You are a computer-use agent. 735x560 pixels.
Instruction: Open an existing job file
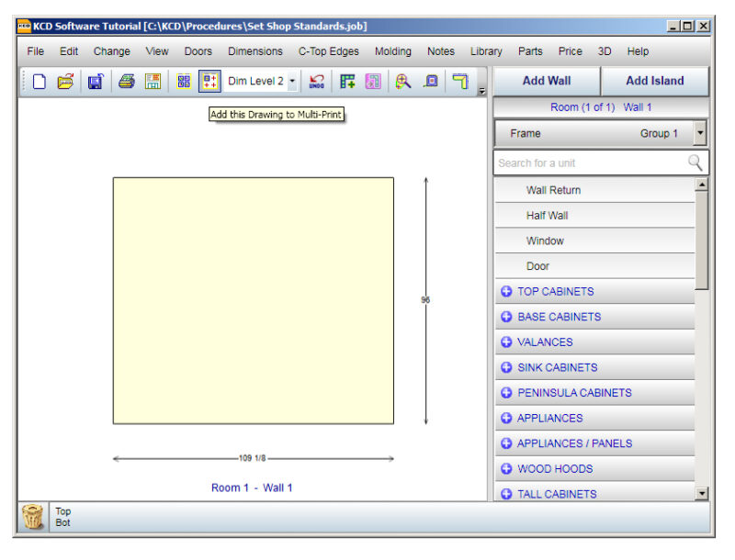click(65, 82)
